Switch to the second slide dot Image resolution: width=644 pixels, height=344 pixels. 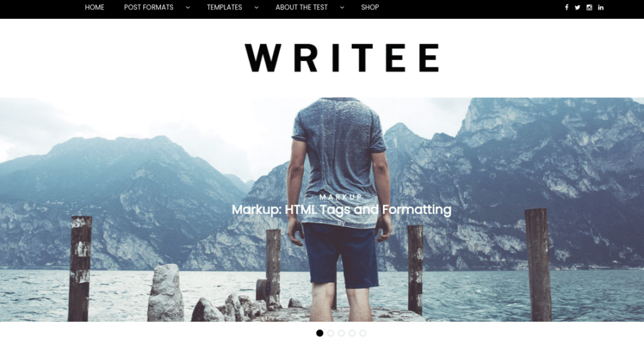point(331,333)
